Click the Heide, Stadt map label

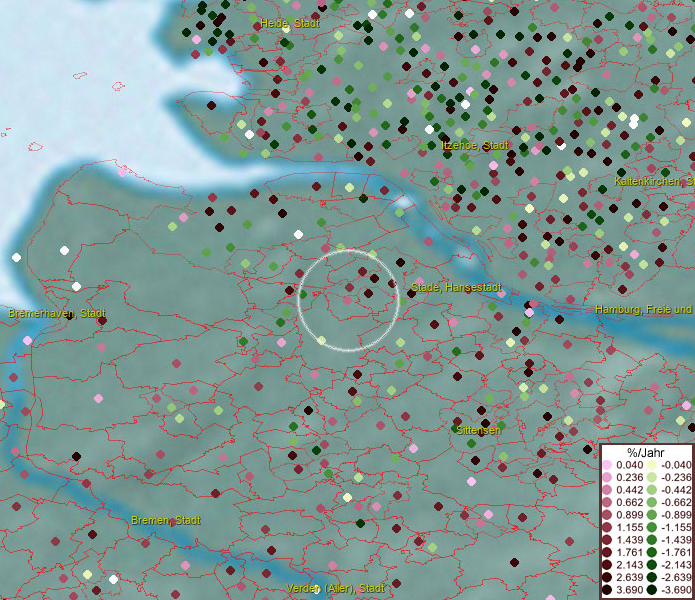tap(290, 23)
